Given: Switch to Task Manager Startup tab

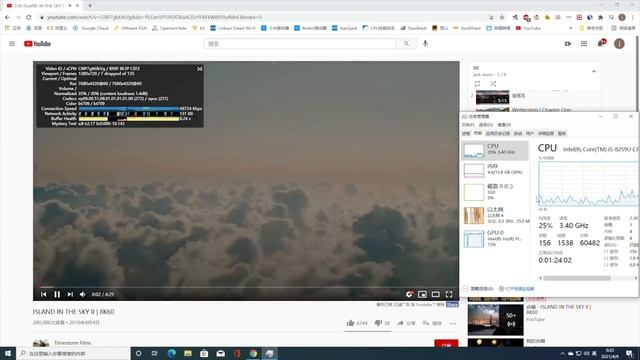Looking at the screenshot, I should coord(518,133).
